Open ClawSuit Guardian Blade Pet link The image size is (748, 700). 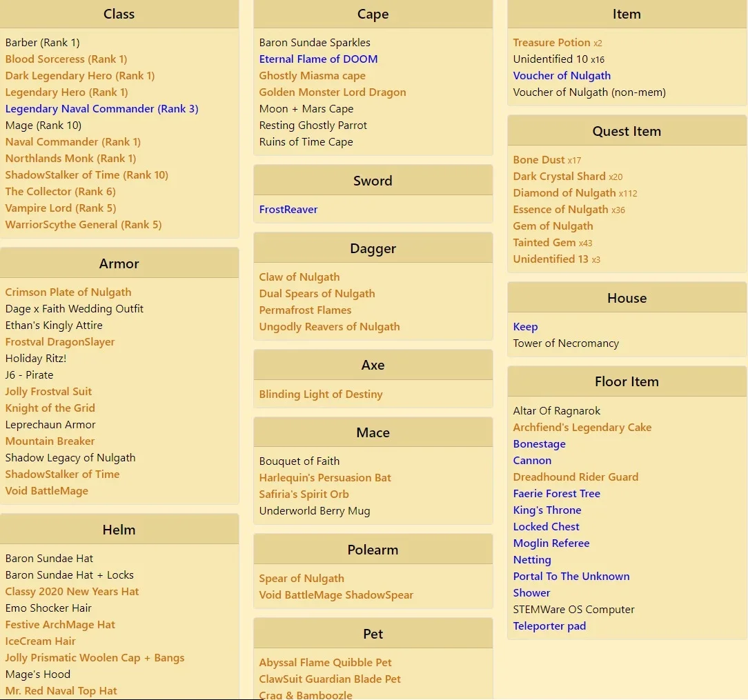(x=330, y=679)
